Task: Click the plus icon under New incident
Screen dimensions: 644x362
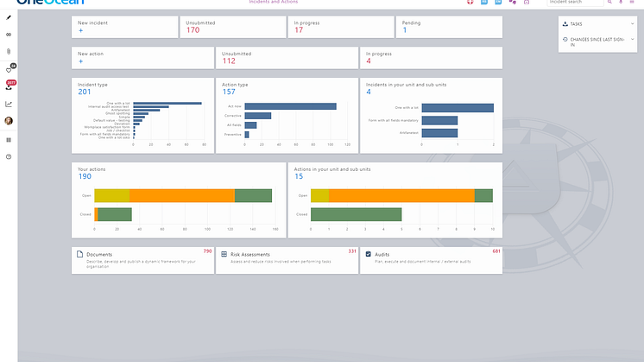Action: tap(81, 30)
